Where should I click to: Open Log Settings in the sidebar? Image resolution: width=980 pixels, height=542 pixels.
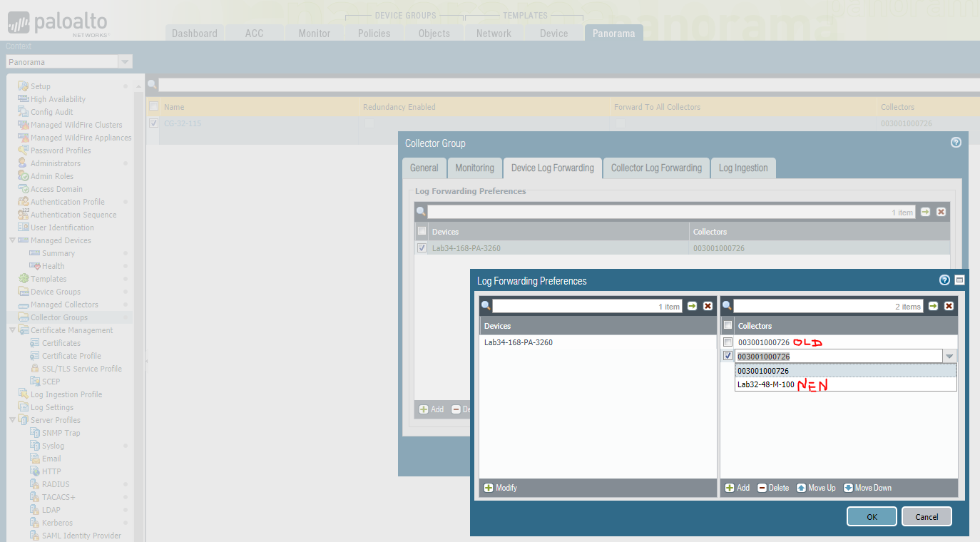pyautogui.click(x=51, y=407)
